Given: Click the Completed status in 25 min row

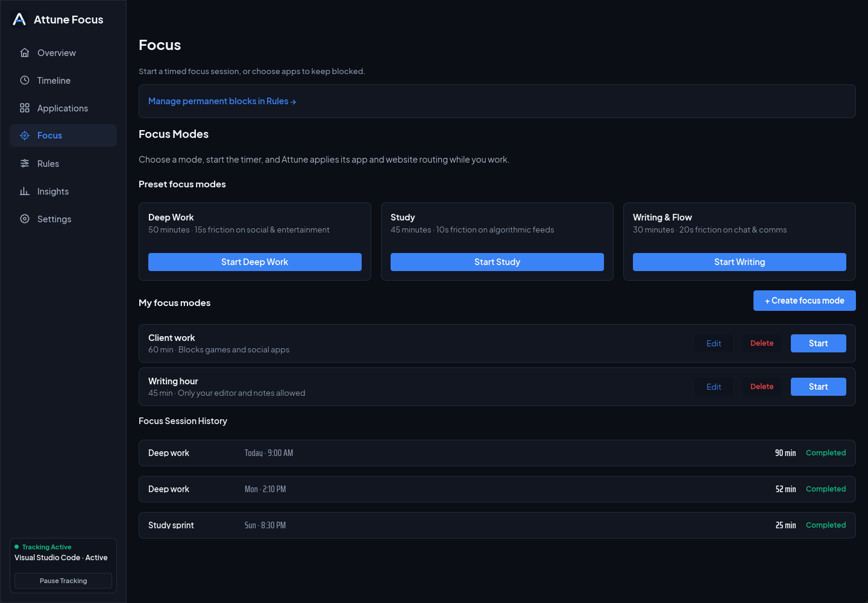Looking at the screenshot, I should (x=826, y=525).
